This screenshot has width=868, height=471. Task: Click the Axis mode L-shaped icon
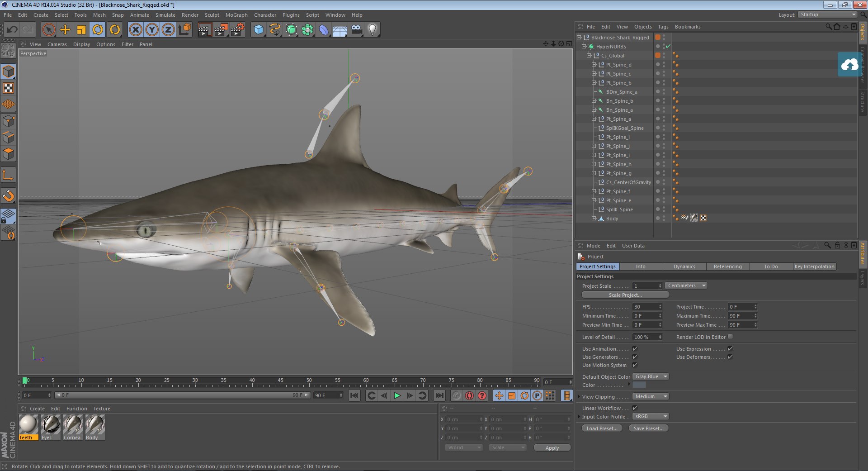pos(8,175)
